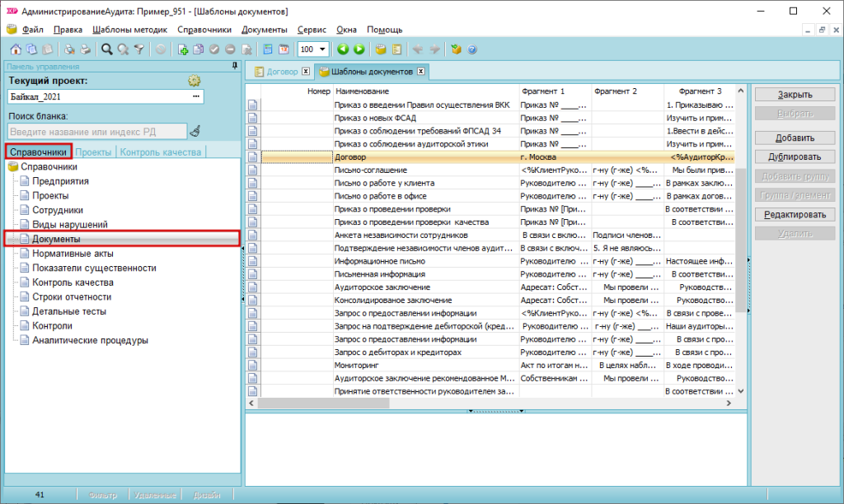Click the copy documents toolbar icon
The width and height of the screenshot is (844, 504).
click(32, 49)
